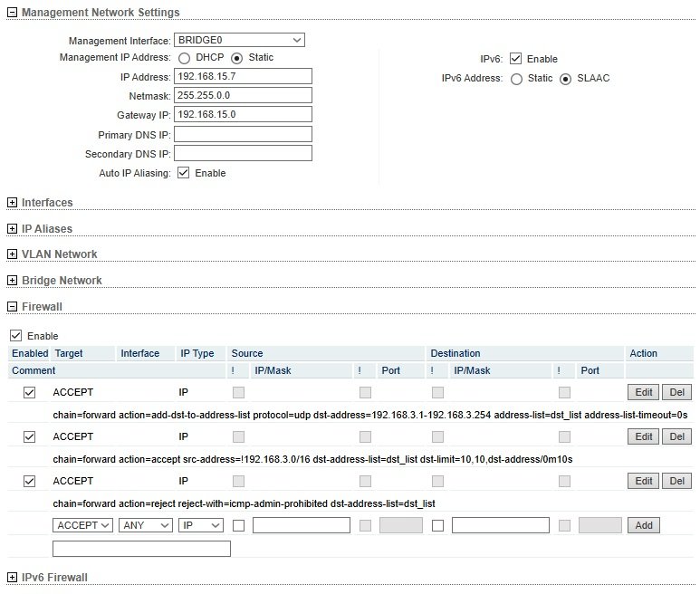Screen dimensions: 700x594
Task: Open the new rule IP type dropdown
Action: (201, 525)
